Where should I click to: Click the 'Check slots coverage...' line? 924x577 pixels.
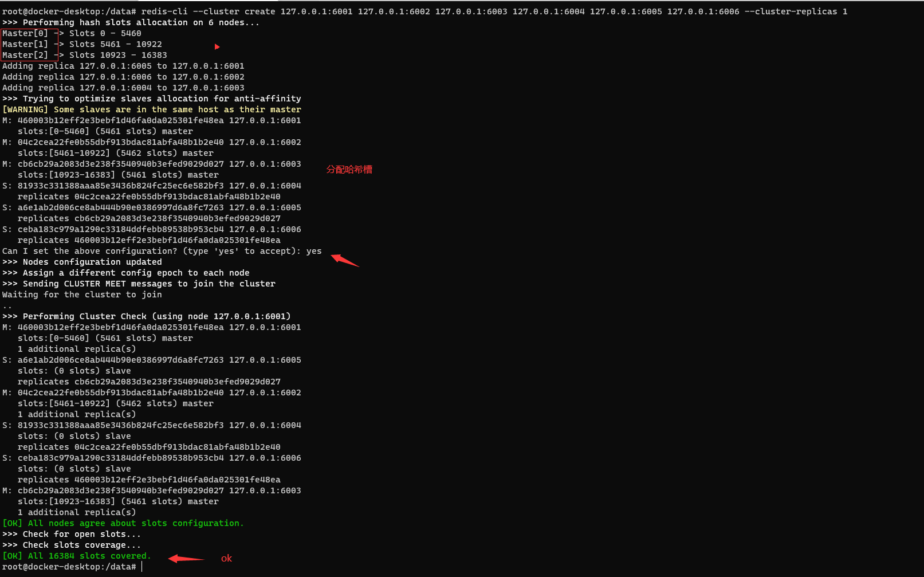coord(72,545)
